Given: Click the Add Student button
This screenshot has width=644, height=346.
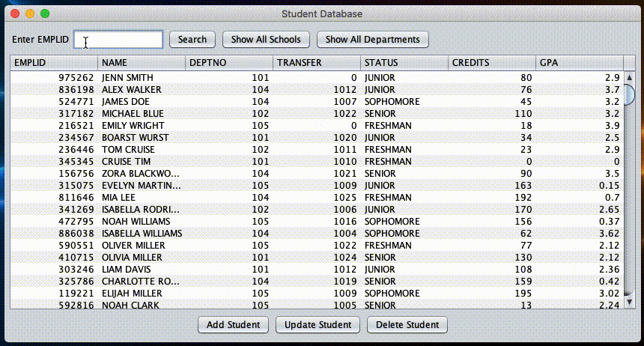Looking at the screenshot, I should pos(234,324).
